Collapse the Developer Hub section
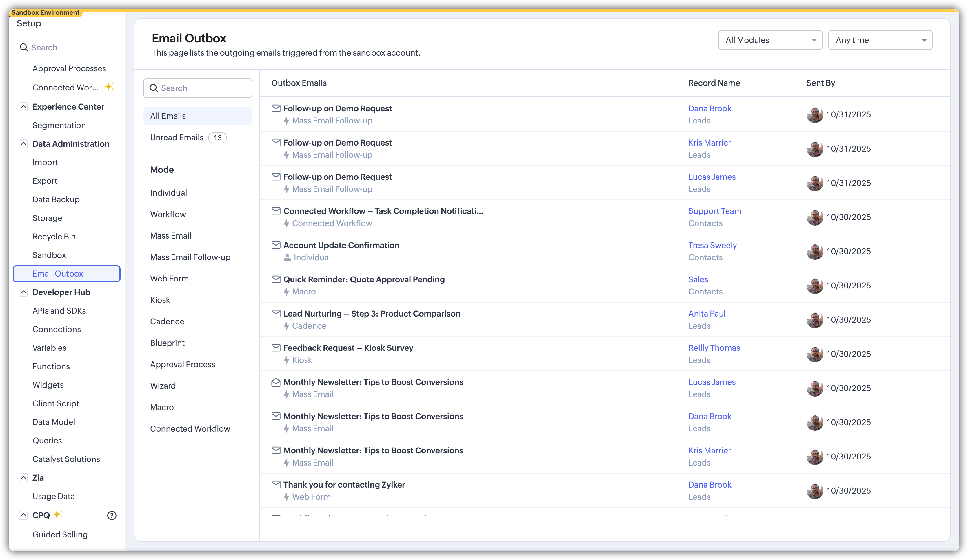Viewport: 968px width, 560px height. (23, 292)
